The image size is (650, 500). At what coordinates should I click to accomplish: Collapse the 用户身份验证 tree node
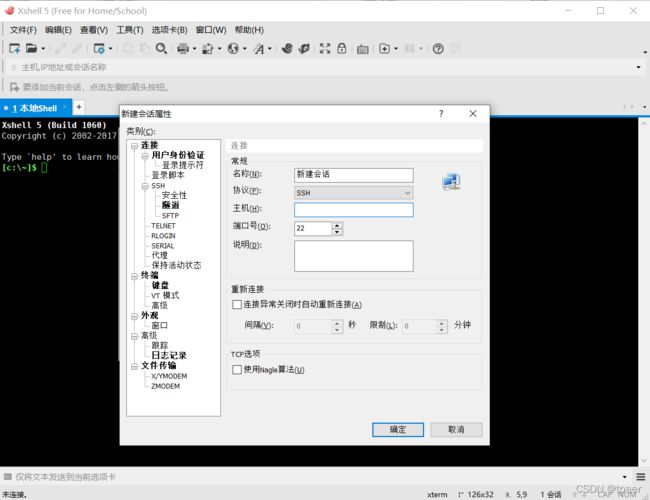point(145,155)
